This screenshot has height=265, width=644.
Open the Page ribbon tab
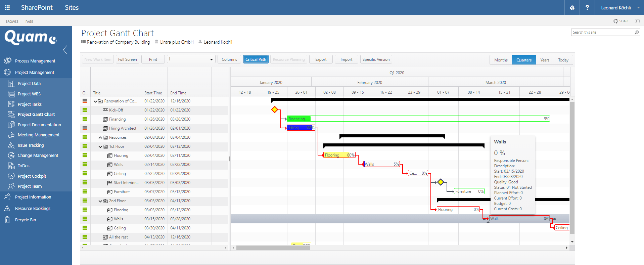point(29,21)
